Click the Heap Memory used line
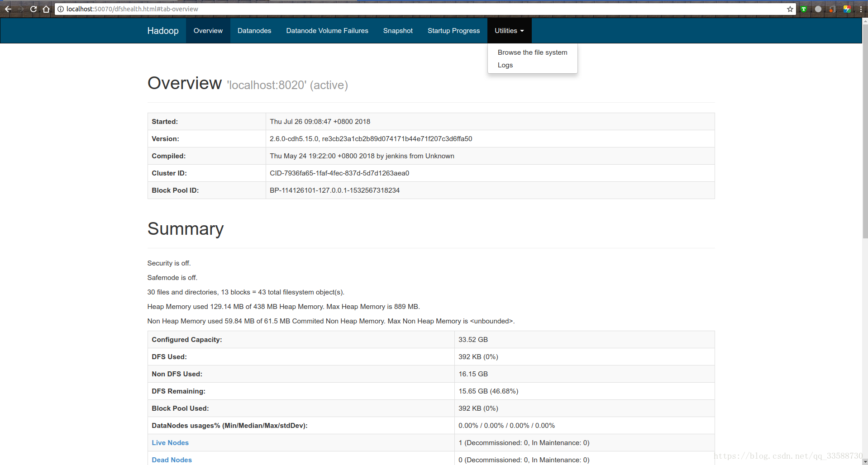Image resolution: width=868 pixels, height=465 pixels. (283, 307)
